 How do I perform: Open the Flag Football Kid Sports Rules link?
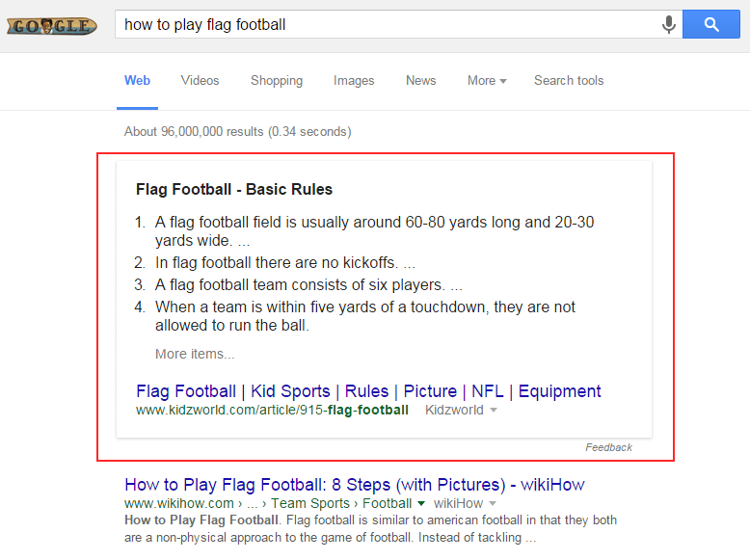(368, 391)
